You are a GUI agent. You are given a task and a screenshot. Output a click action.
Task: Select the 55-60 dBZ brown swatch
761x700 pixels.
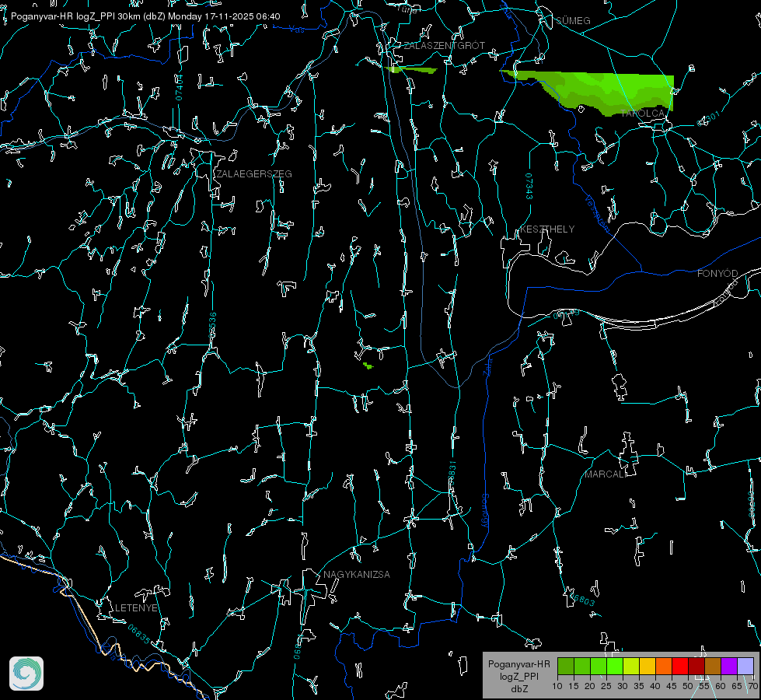[x=713, y=666]
